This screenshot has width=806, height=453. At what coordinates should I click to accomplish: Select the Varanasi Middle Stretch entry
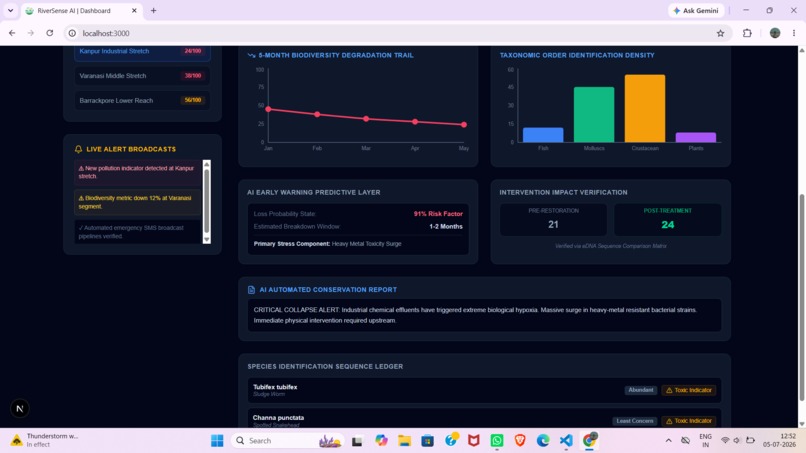point(142,76)
